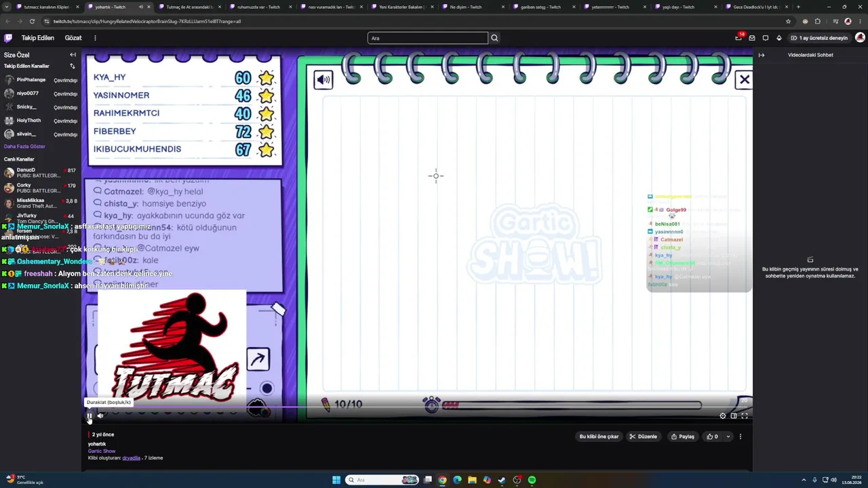The image size is (868, 488).
Task: Open Takip Edilen page
Action: pos(37,38)
